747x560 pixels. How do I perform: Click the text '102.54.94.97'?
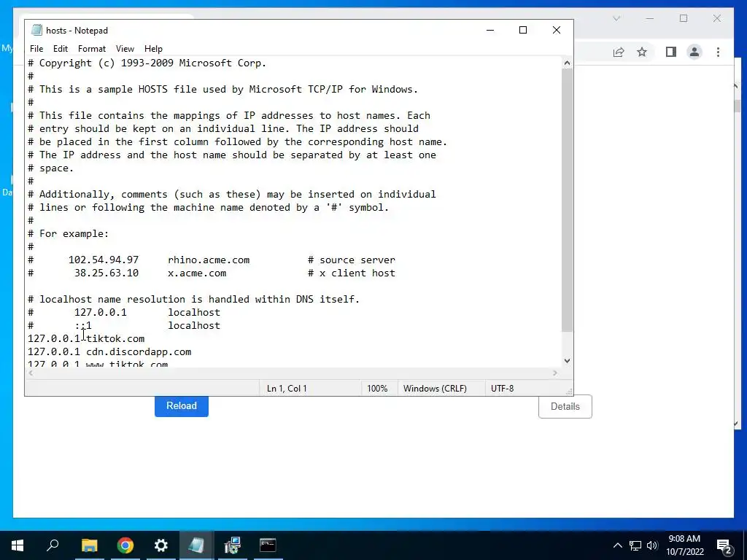(x=104, y=260)
